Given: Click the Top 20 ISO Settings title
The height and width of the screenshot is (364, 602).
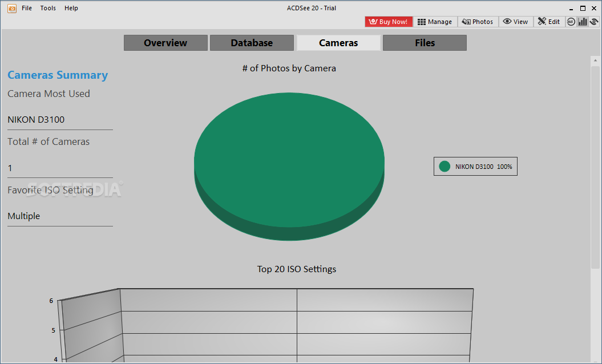Looking at the screenshot, I should pos(296,269).
